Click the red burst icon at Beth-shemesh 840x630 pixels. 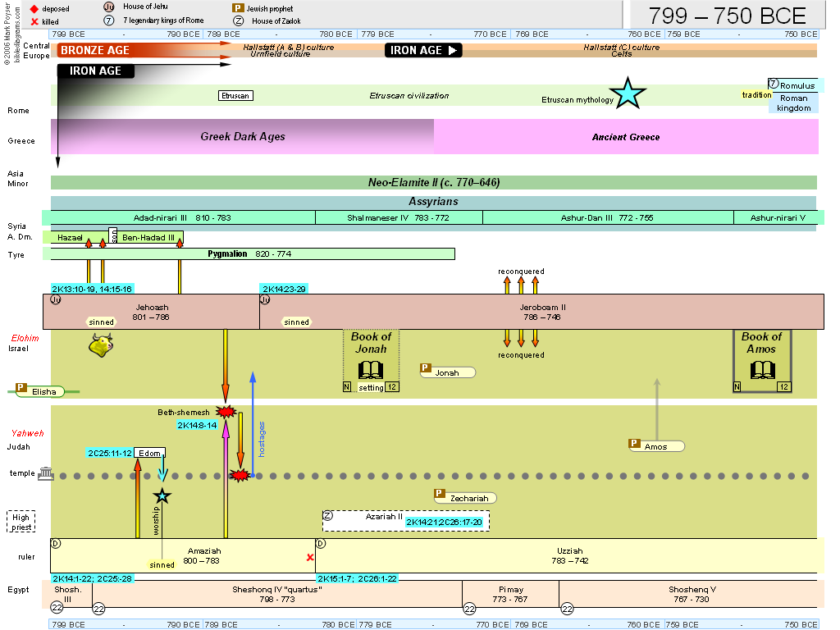(x=224, y=411)
